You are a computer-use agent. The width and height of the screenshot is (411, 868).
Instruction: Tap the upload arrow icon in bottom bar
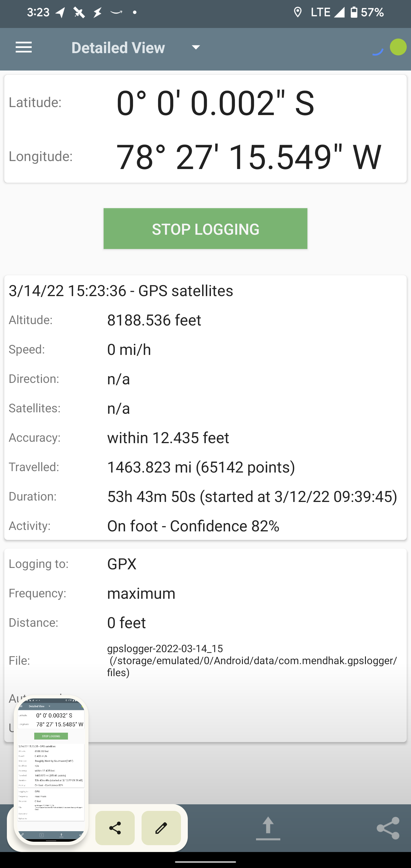(268, 828)
